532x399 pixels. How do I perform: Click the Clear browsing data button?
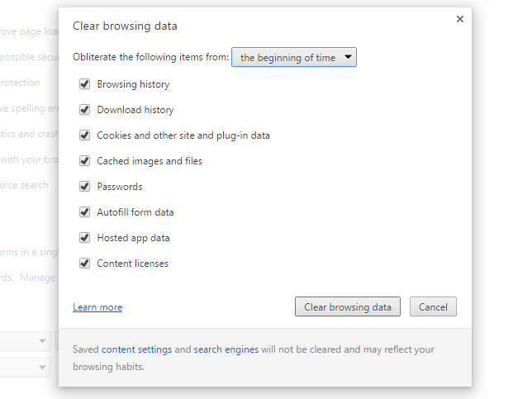[348, 306]
